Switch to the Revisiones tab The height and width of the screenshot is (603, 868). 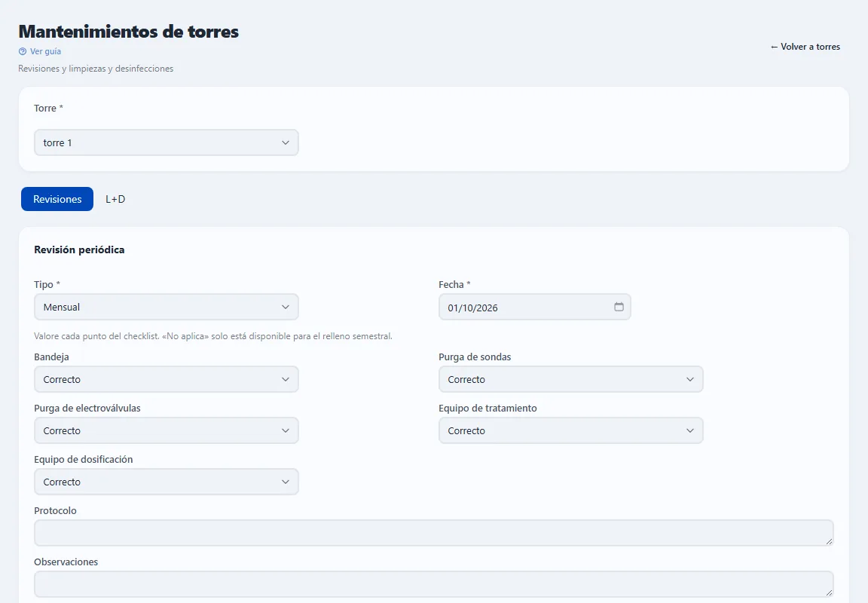(57, 199)
